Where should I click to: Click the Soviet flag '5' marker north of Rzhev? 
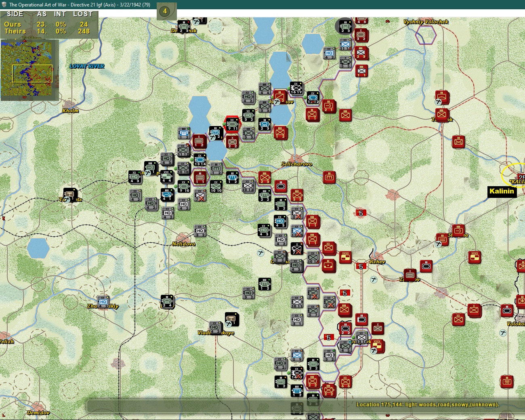pos(361,213)
